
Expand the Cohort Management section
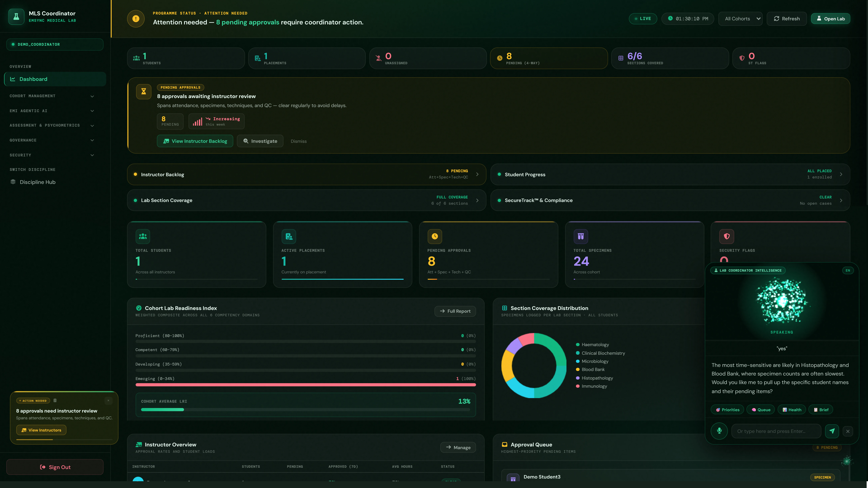click(52, 96)
